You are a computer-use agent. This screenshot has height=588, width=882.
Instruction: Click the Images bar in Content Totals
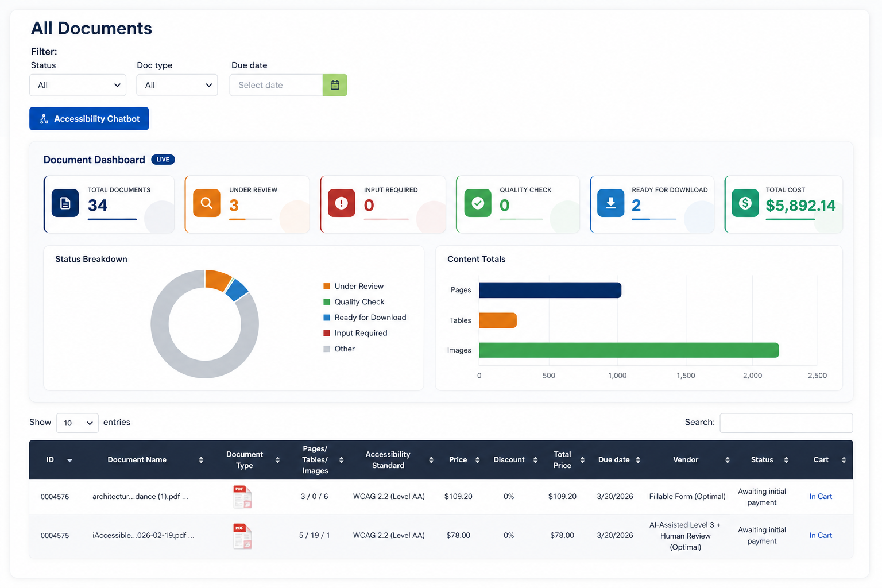629,350
